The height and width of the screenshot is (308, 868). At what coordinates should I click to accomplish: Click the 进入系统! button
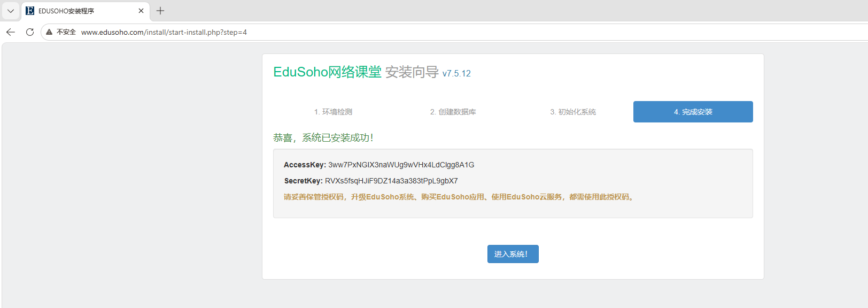tap(513, 254)
